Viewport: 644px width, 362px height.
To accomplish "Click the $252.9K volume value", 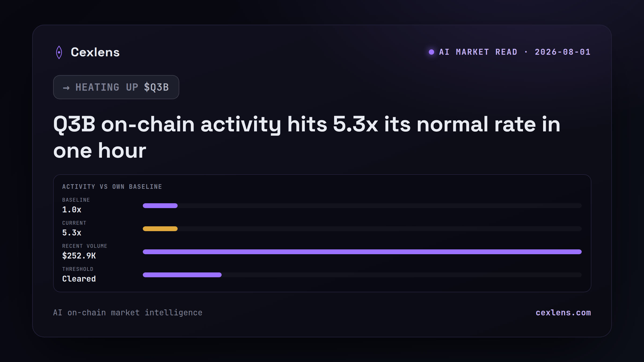I will tap(79, 256).
